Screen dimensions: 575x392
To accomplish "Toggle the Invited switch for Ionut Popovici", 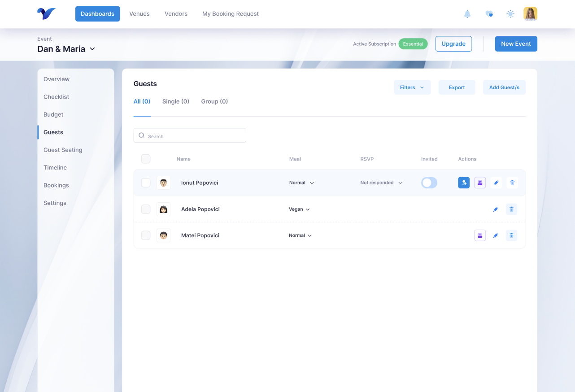I will point(429,183).
